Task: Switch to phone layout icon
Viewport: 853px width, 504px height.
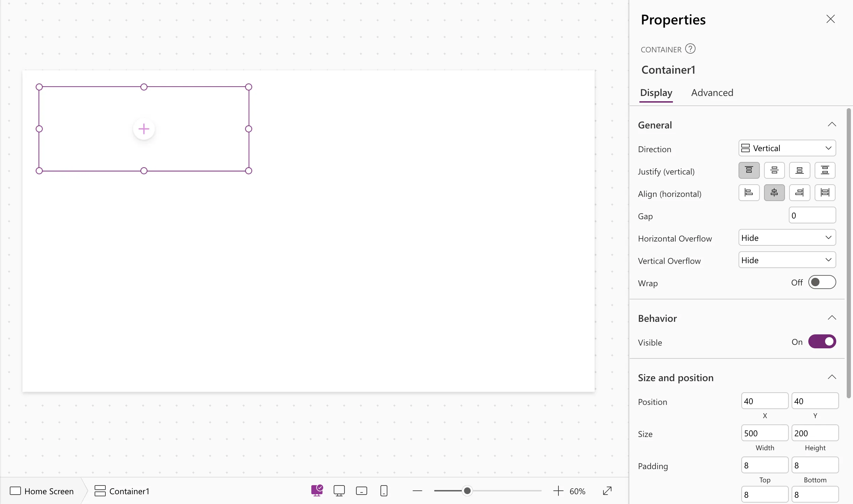Action: tap(384, 491)
